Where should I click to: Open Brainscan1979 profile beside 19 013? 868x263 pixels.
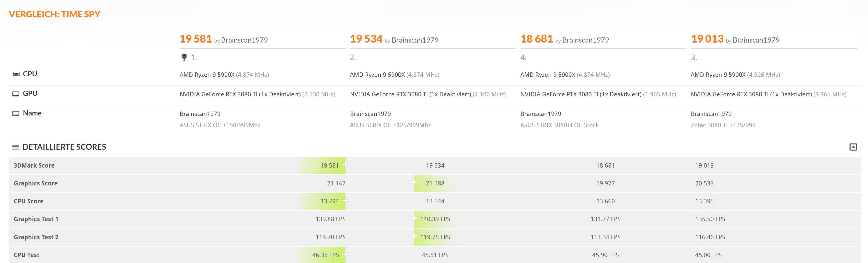(x=756, y=40)
